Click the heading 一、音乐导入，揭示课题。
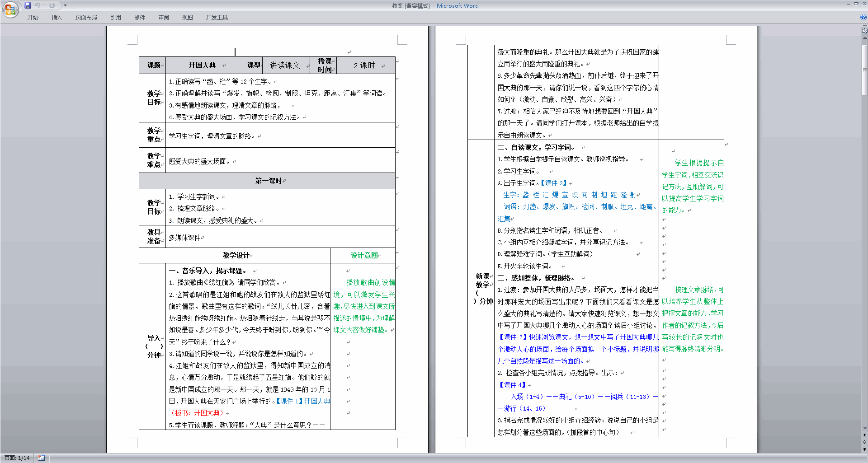The height and width of the screenshot is (463, 868). pos(208,271)
